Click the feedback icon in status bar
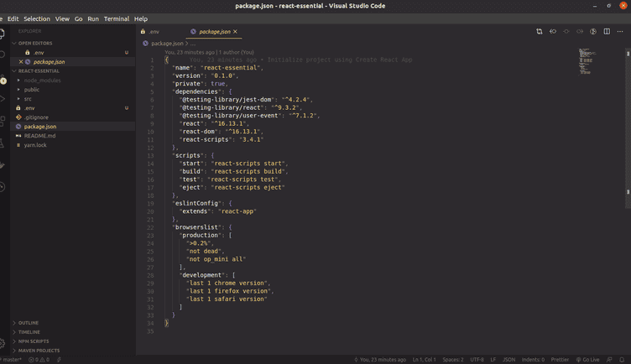The width and height of the screenshot is (631, 364). tap(609, 360)
